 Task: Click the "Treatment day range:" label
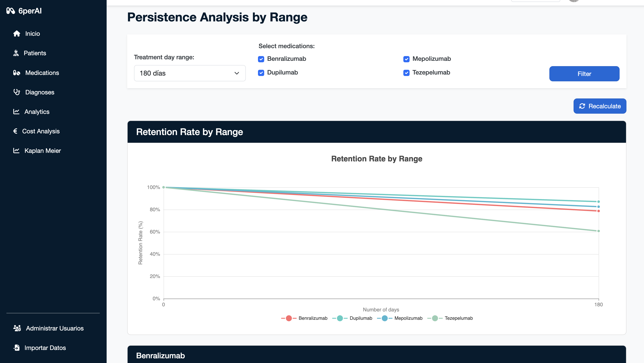pyautogui.click(x=164, y=57)
